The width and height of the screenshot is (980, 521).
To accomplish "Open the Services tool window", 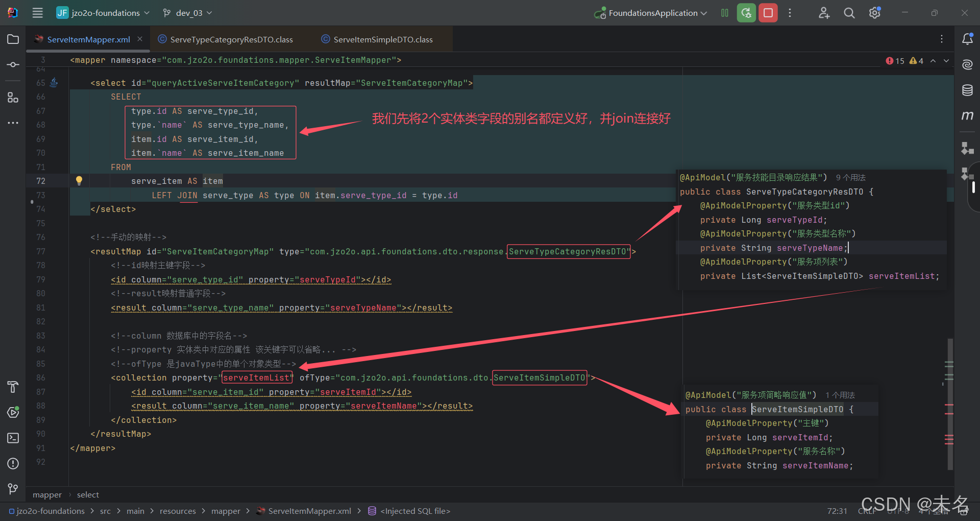I will coord(13,412).
